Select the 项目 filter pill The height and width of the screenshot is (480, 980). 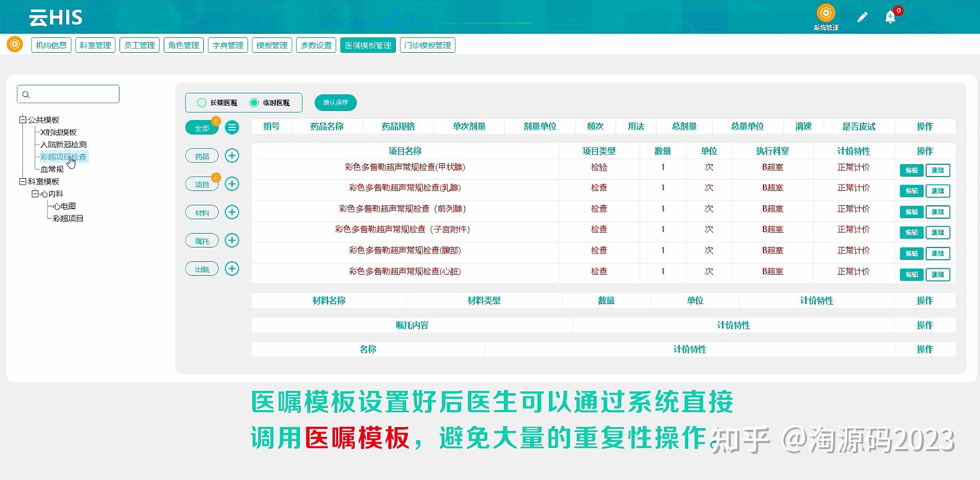[x=202, y=184]
